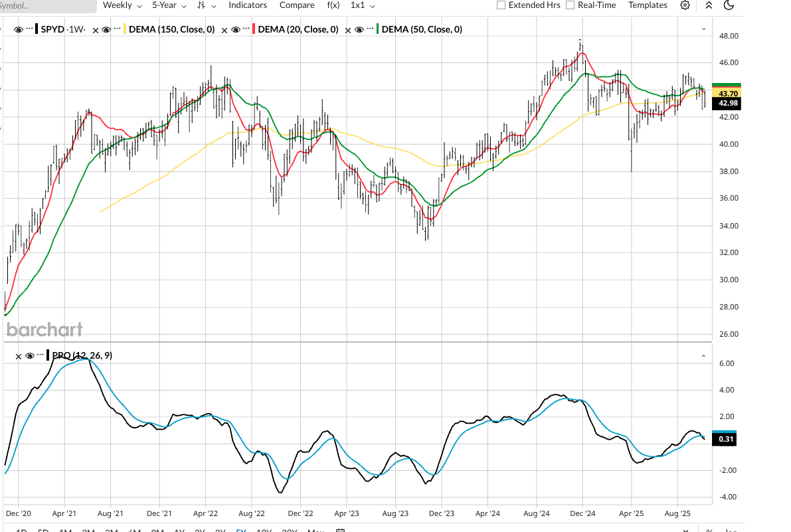Open more options dots for DEMA 50
The width and height of the screenshot is (791, 532).
pyautogui.click(x=371, y=29)
